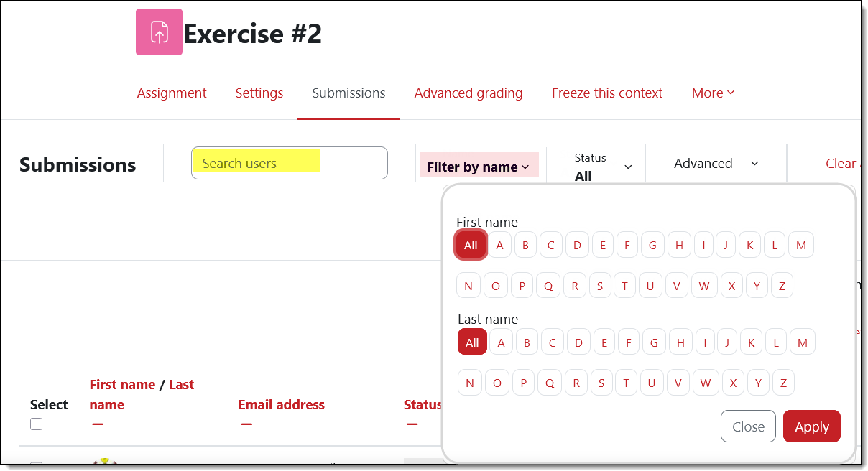Select 'All' under First name filter

471,245
